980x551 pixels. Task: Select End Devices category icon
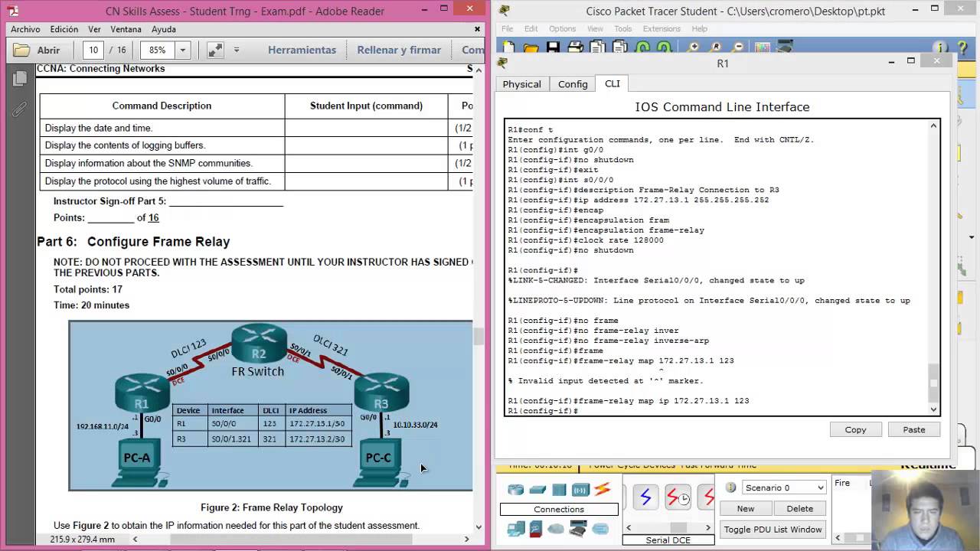pos(515,529)
